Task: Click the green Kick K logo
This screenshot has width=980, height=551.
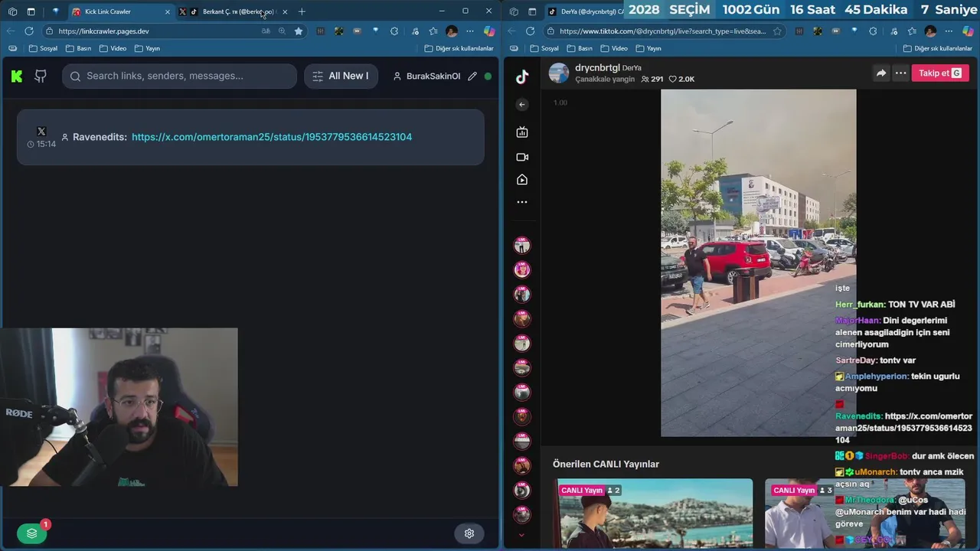Action: point(17,77)
